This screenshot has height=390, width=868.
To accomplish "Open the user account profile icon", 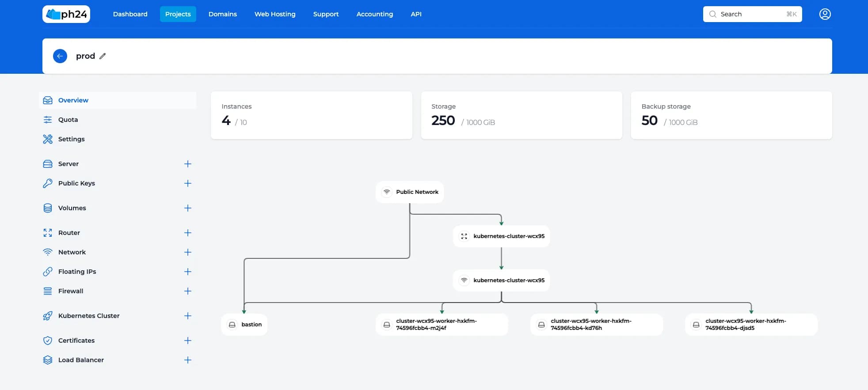I will (x=825, y=14).
